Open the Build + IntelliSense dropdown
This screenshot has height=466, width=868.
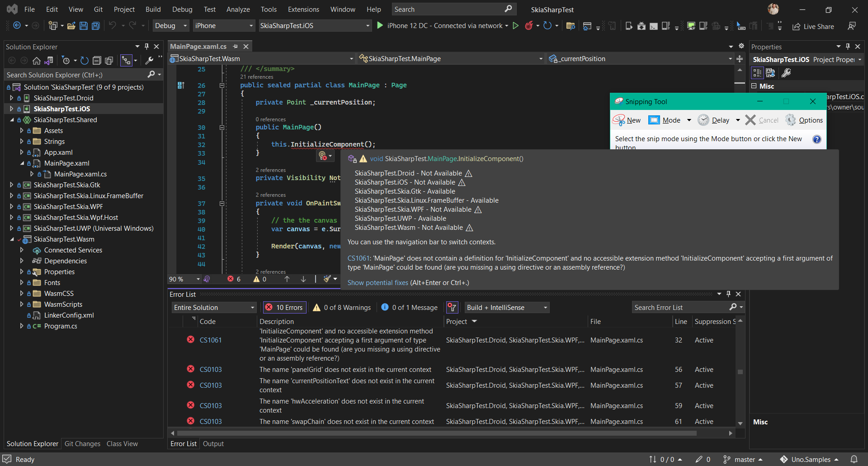(x=507, y=308)
